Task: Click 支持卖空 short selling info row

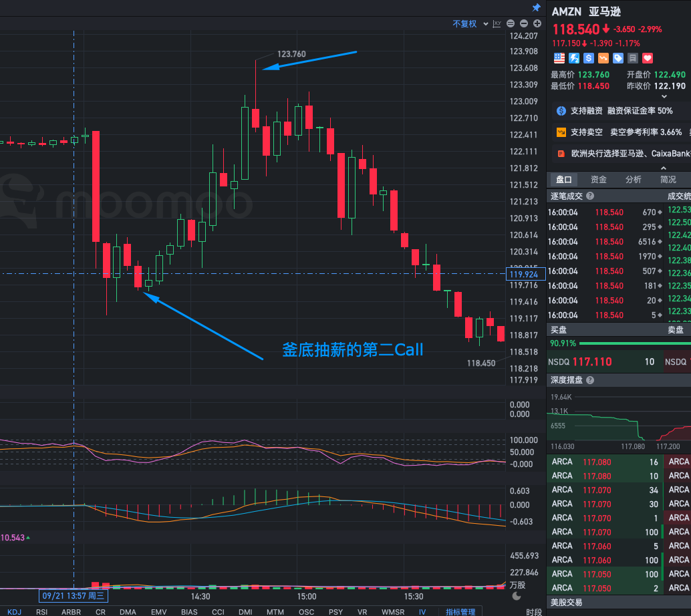Action: [621, 132]
